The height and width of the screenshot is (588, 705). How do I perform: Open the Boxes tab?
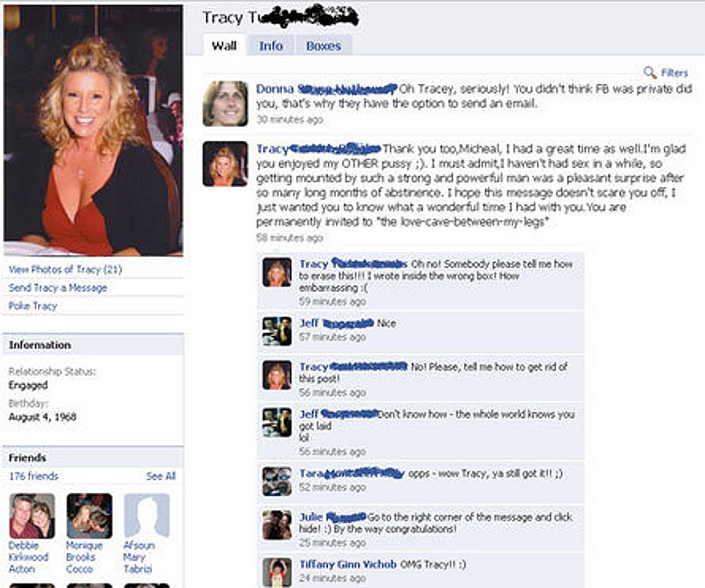coord(323,45)
